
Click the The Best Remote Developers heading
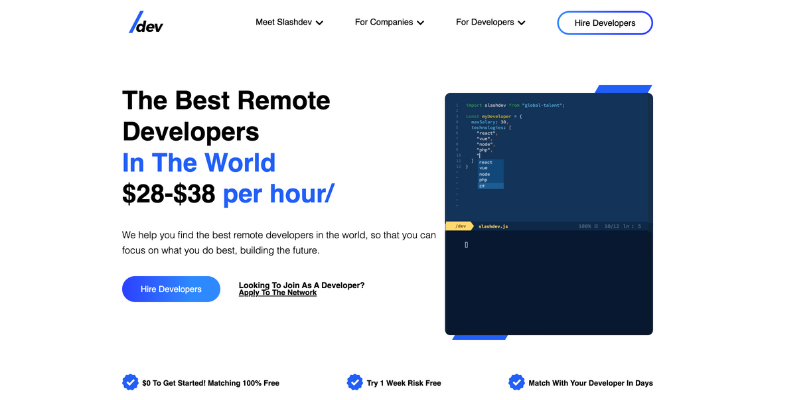226,116
